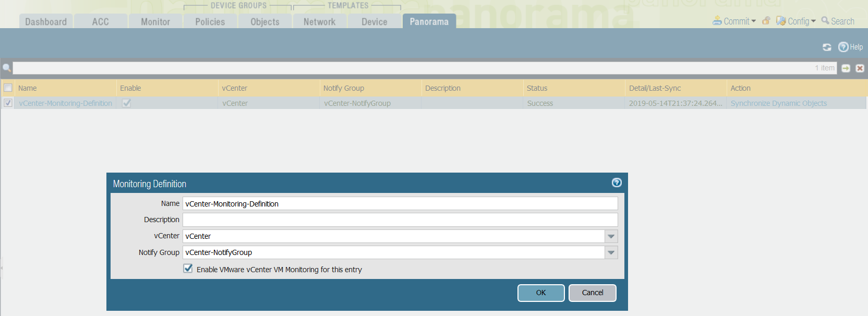The width and height of the screenshot is (868, 316).
Task: Sort by the Status column header
Action: coord(574,88)
